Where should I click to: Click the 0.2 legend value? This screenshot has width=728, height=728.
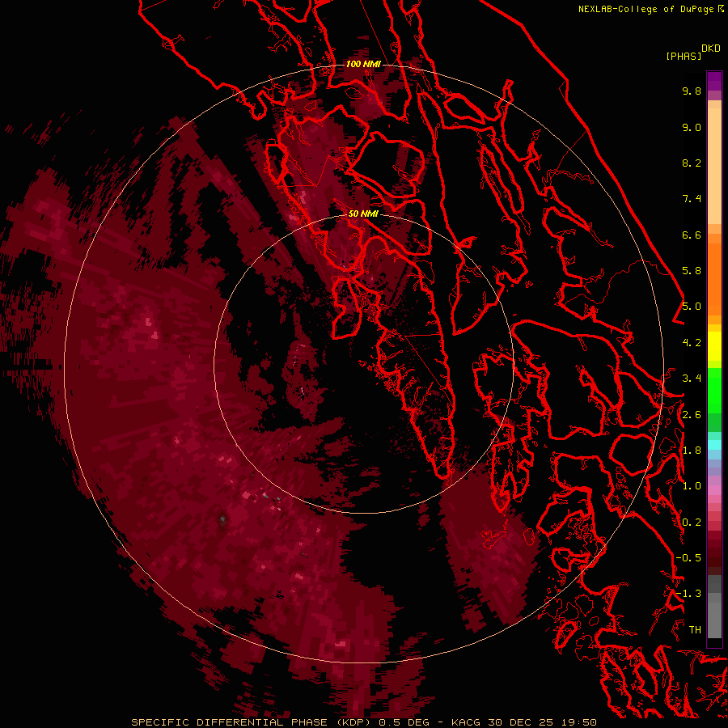692,523
